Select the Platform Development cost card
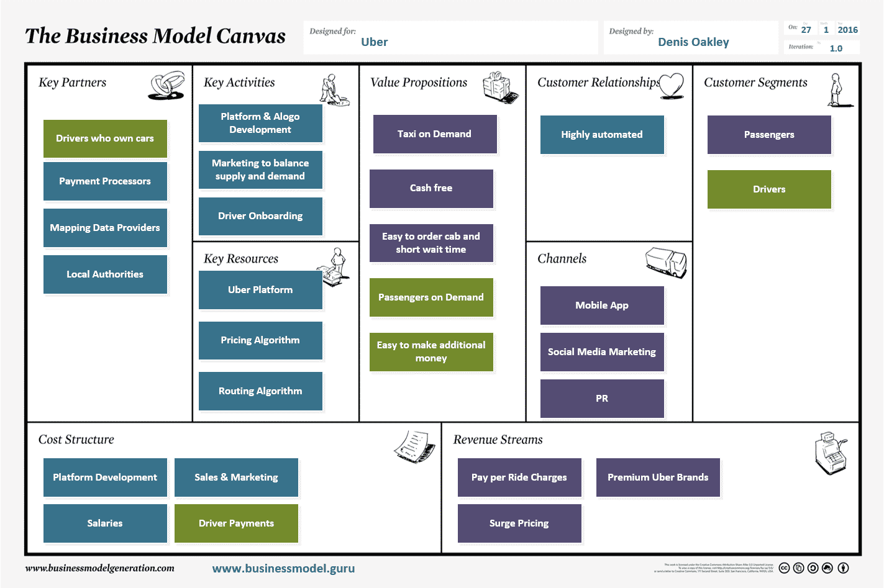884x588 pixels. point(105,477)
